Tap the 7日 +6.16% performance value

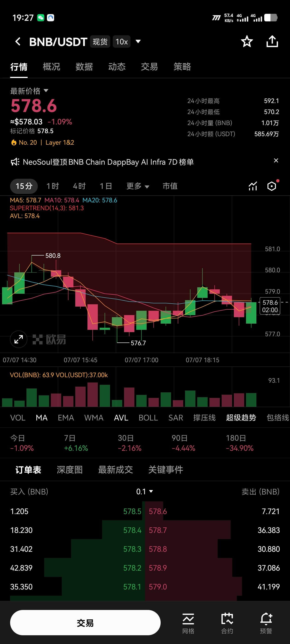[76, 448]
